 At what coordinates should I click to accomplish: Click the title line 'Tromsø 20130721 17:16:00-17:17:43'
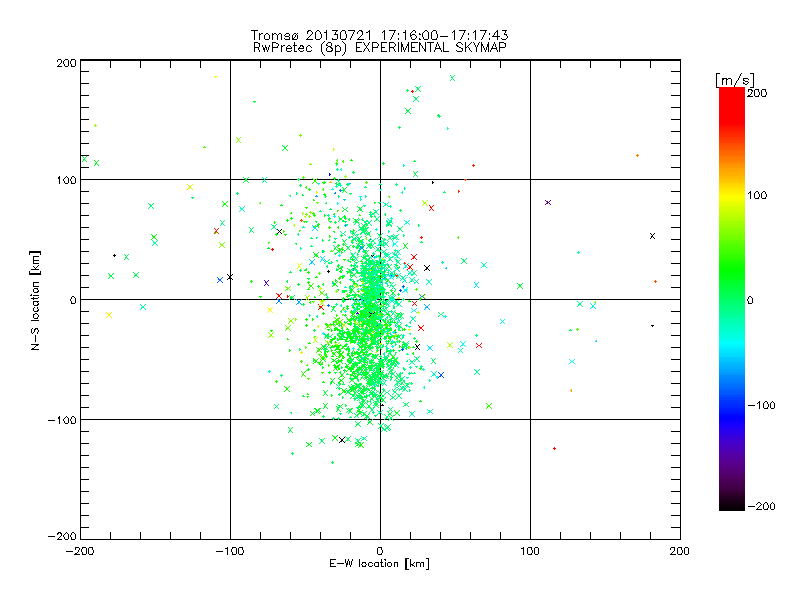point(379,35)
